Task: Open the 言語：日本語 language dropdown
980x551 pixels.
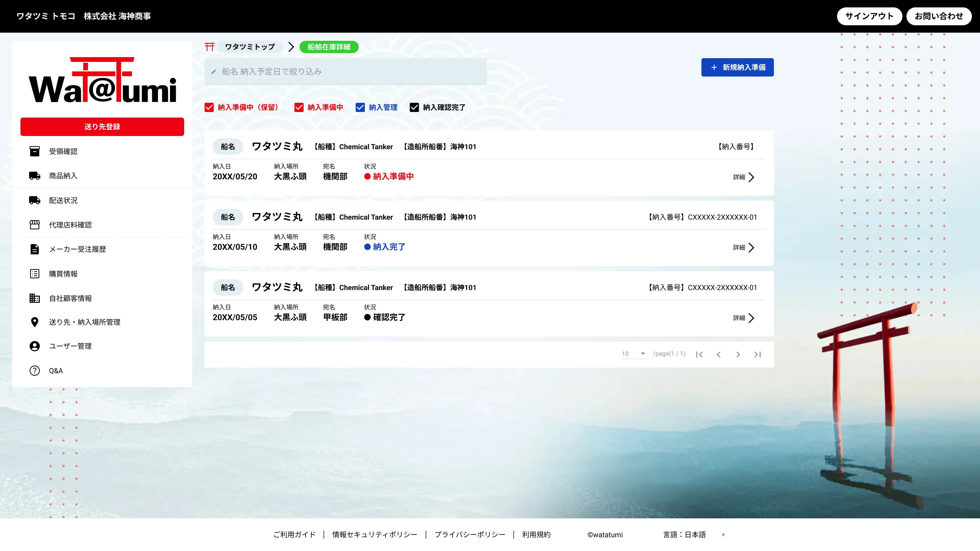Action: coord(694,535)
